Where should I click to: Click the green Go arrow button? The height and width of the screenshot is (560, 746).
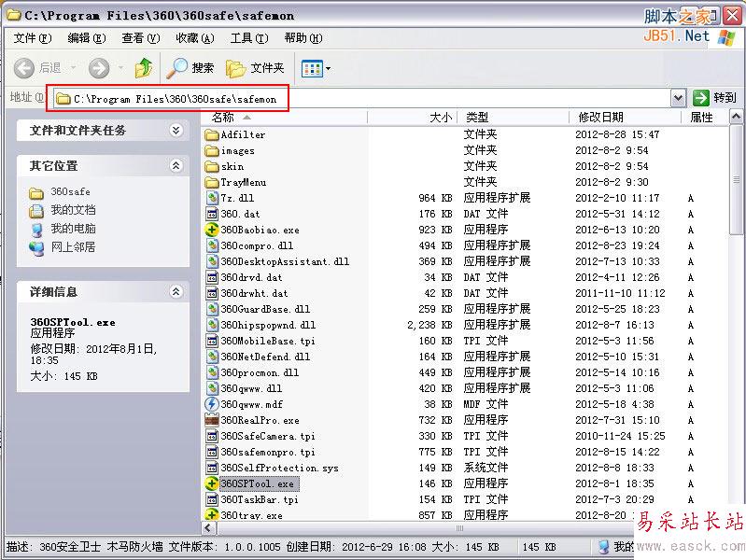click(701, 98)
